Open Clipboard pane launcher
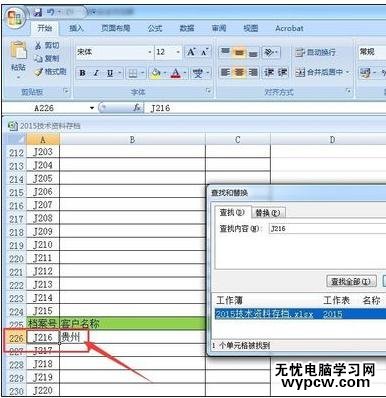 point(66,91)
